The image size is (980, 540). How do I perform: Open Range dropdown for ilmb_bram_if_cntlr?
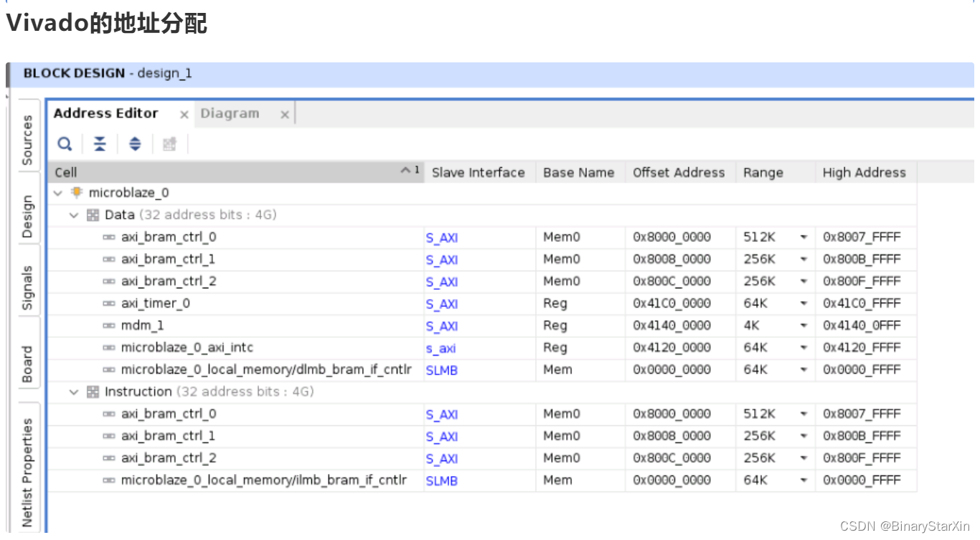click(804, 481)
